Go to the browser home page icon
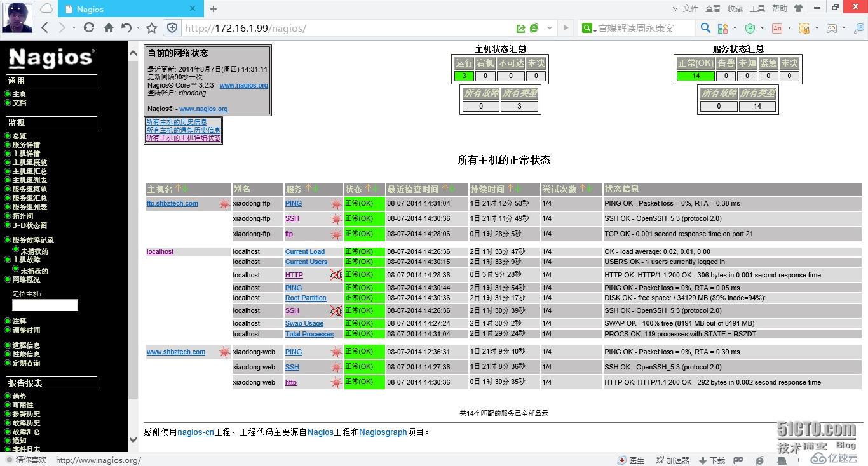Viewport: 868px width, 466px height. point(109,28)
